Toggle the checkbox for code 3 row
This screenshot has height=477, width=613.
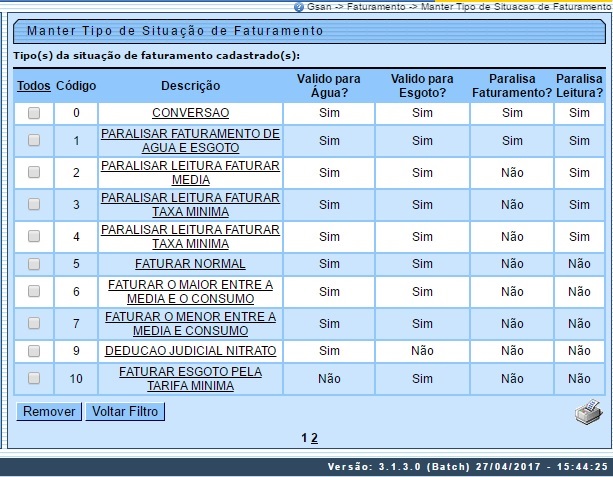pos(34,204)
